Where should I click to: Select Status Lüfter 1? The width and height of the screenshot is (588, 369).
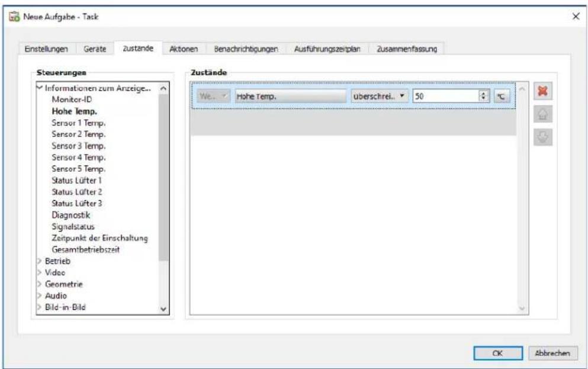[77, 181]
